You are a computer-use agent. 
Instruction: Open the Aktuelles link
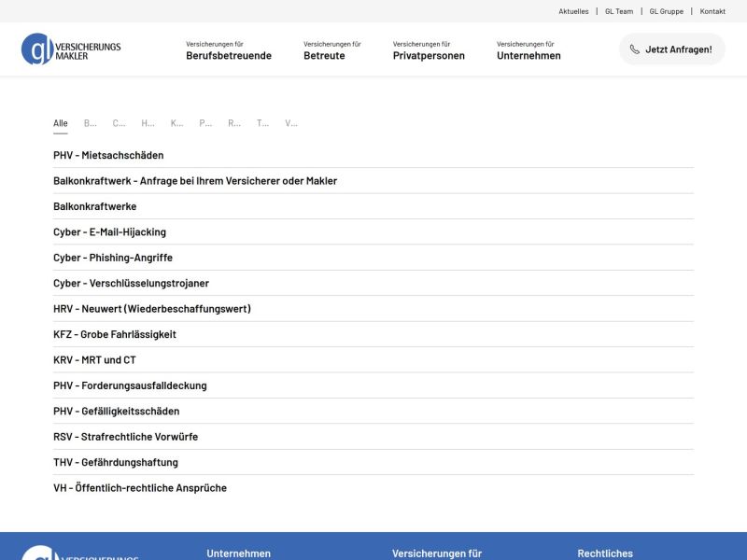pos(573,11)
